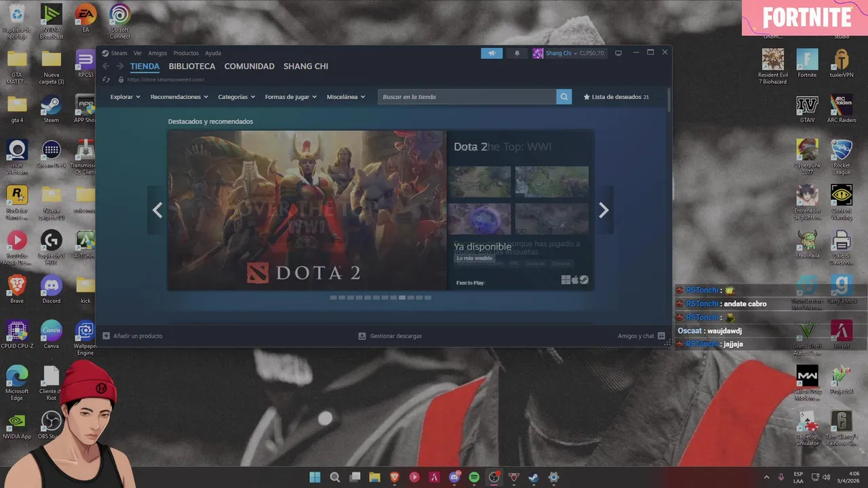
Task: Reload the Steam store page
Action: pyautogui.click(x=106, y=79)
